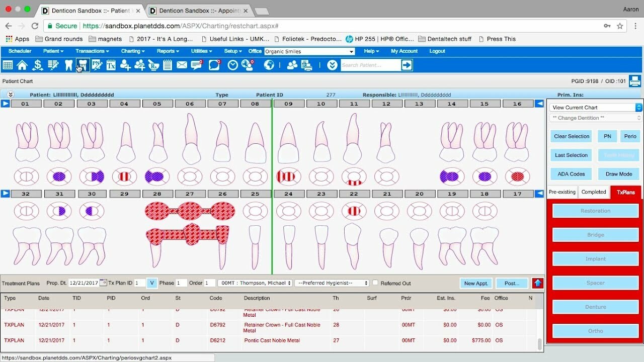Open the envelope mail icon
The image size is (644, 362).
[182, 65]
